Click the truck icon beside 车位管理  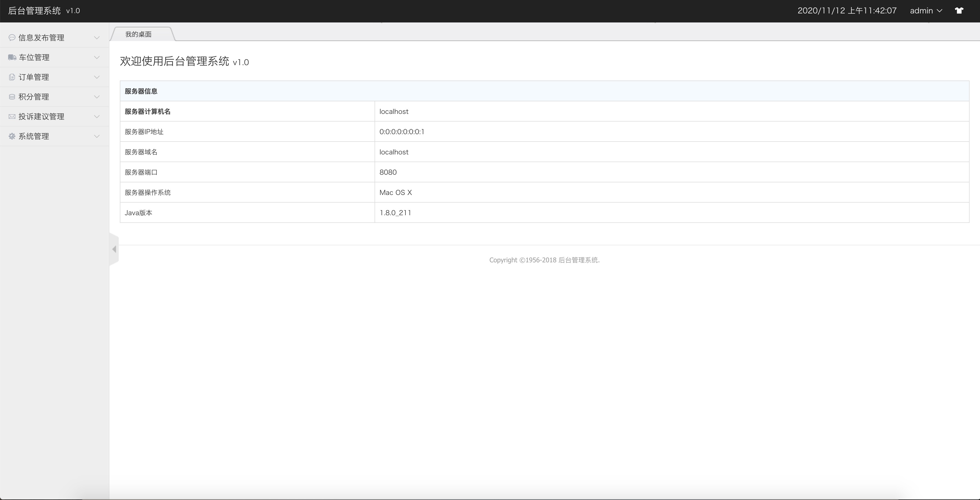tap(12, 57)
